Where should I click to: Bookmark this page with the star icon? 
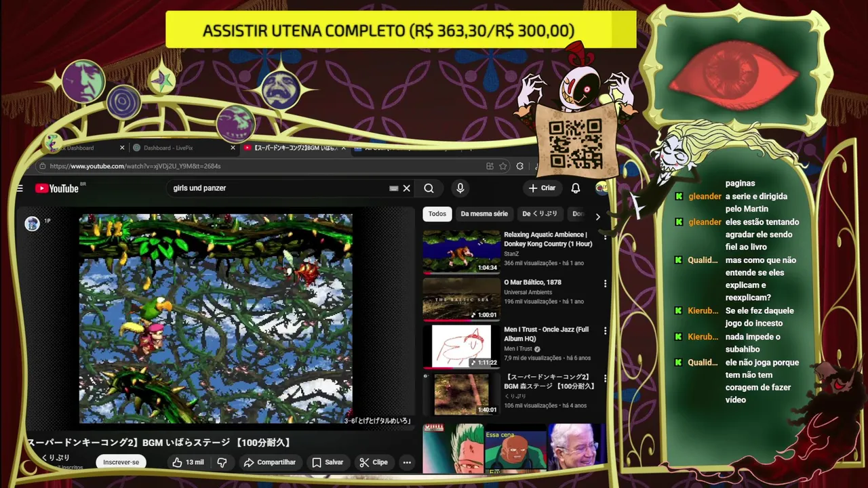502,166
